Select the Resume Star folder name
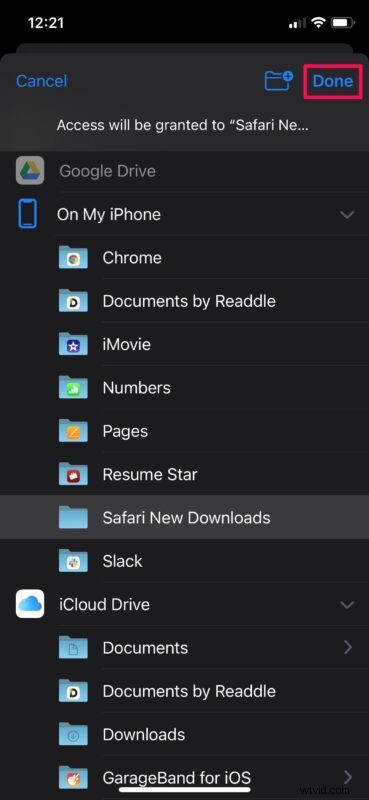Image resolution: width=369 pixels, height=800 pixels. tap(150, 474)
